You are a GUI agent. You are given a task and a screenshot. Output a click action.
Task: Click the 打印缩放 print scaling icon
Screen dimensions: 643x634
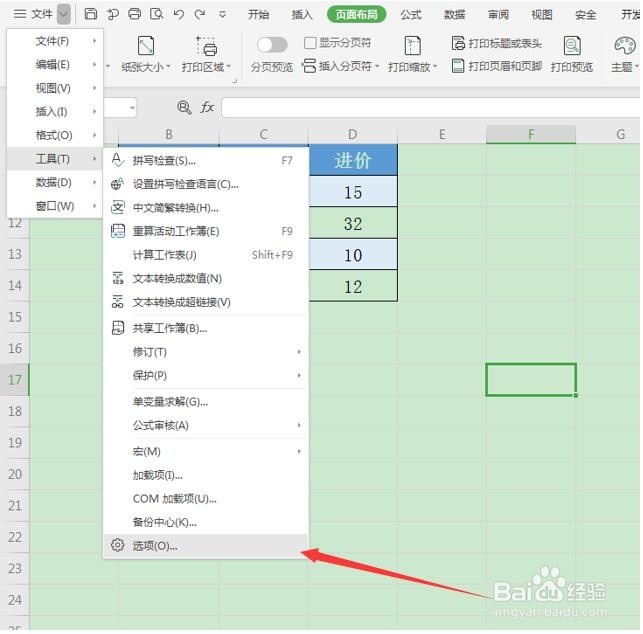coord(413,45)
